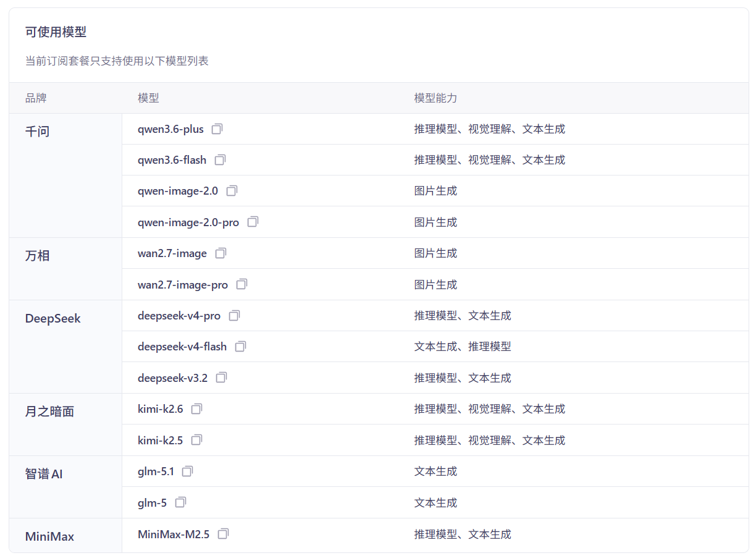Image resolution: width=756 pixels, height=558 pixels.
Task: Copy the qwen-image-2.0-pro model name
Action: click(253, 222)
